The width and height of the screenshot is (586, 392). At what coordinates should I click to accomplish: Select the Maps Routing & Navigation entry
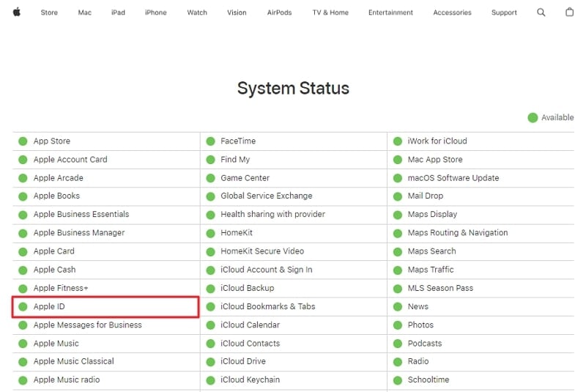click(457, 233)
